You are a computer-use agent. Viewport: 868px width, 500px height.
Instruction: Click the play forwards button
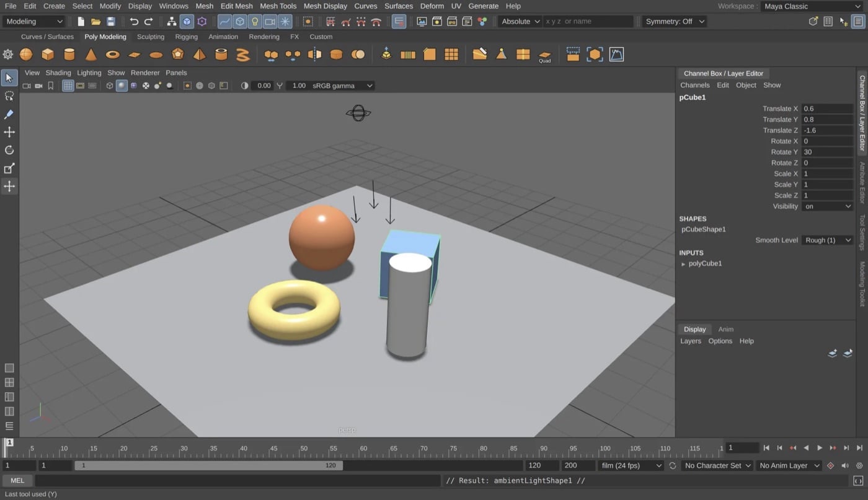(x=820, y=447)
